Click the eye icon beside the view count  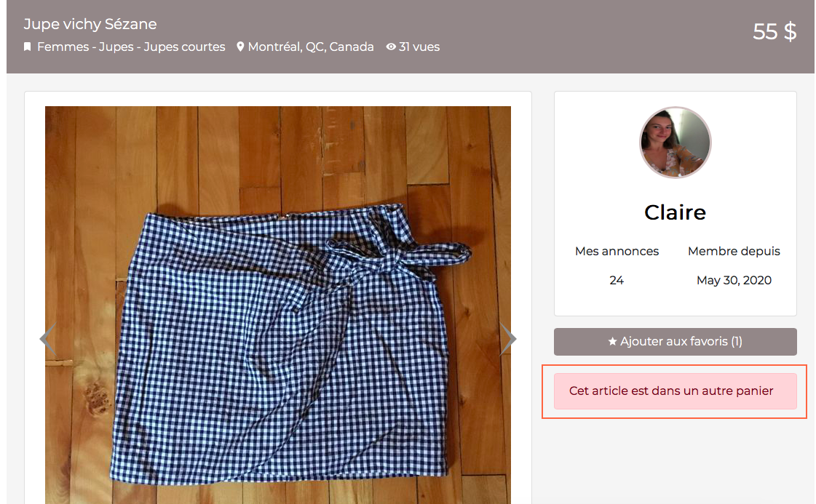(391, 47)
